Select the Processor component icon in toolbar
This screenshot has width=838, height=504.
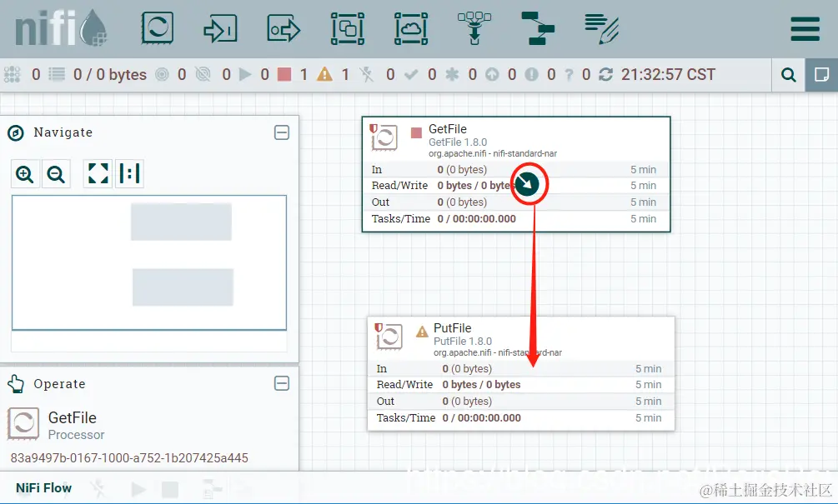[x=157, y=28]
